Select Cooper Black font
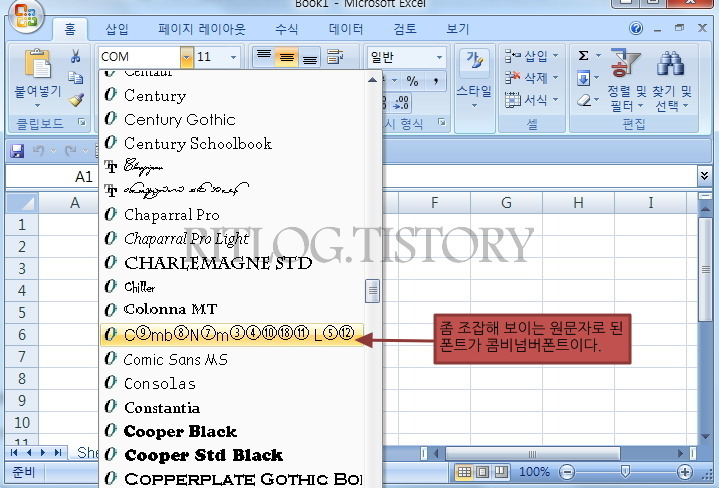 pyautogui.click(x=232, y=431)
